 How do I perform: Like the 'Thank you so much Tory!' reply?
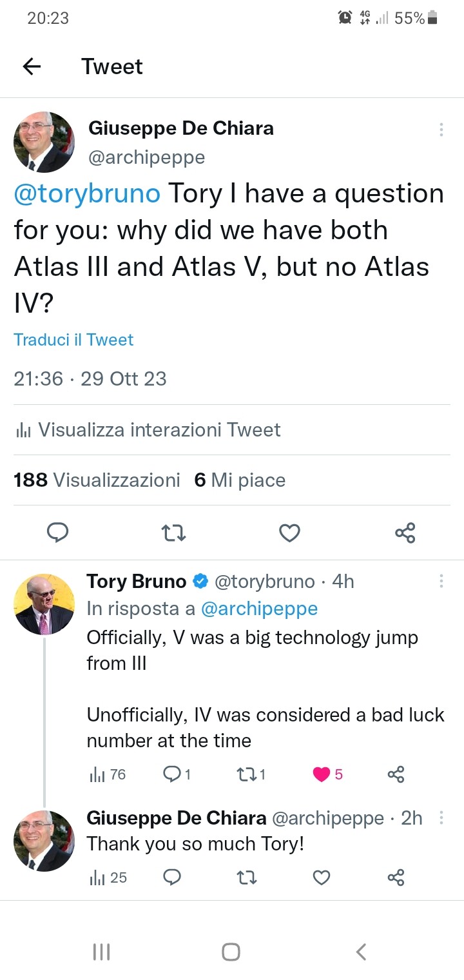tap(321, 877)
